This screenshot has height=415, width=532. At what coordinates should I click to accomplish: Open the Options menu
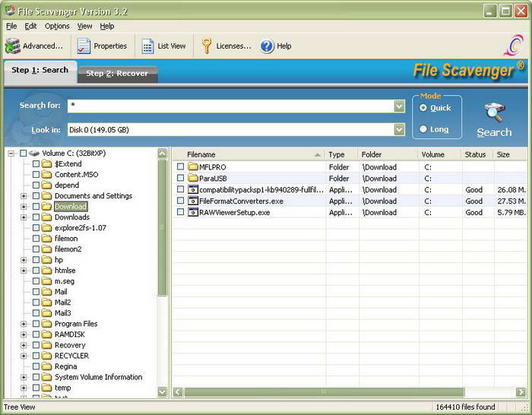(57, 26)
